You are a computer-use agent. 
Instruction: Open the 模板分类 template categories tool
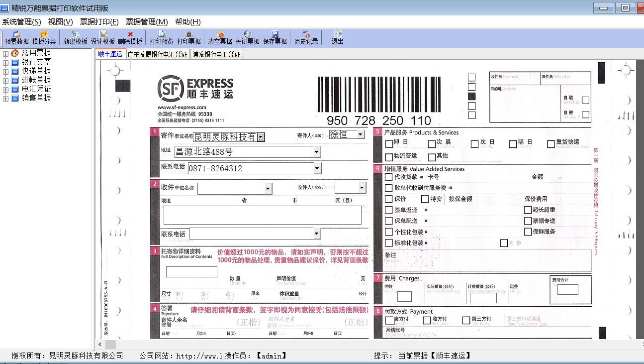pos(44,38)
